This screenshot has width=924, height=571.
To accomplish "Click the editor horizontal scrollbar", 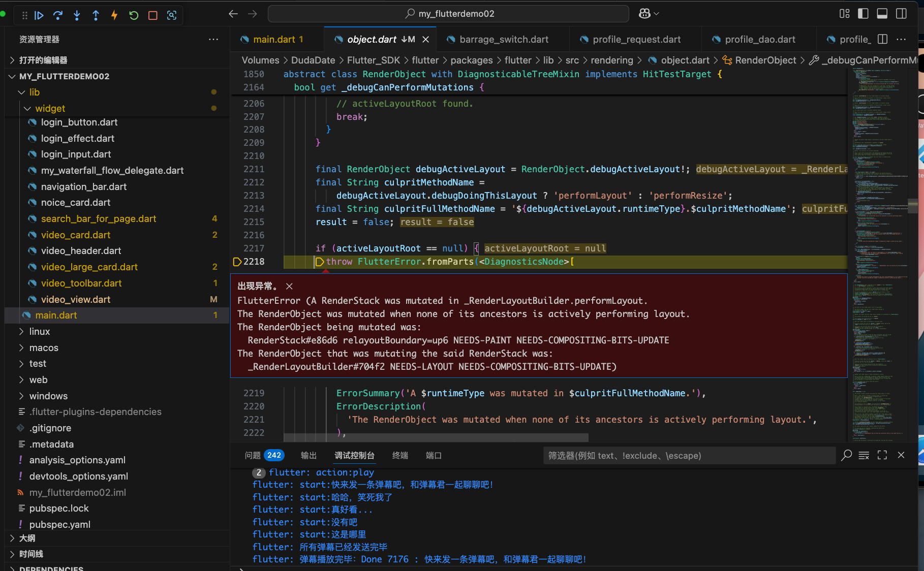I will click(436, 437).
